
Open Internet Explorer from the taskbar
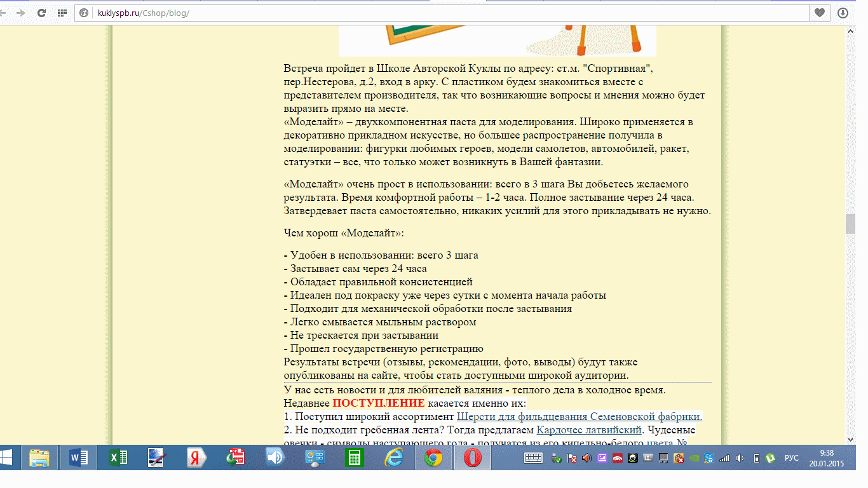tap(393, 457)
